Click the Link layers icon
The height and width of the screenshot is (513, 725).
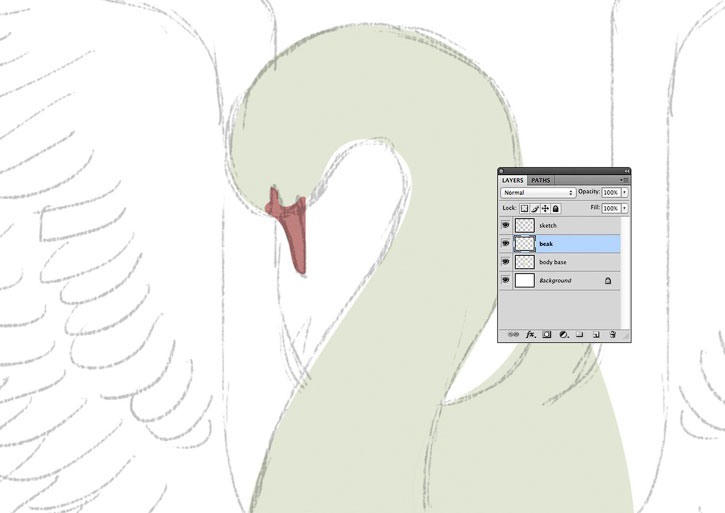[x=513, y=334]
